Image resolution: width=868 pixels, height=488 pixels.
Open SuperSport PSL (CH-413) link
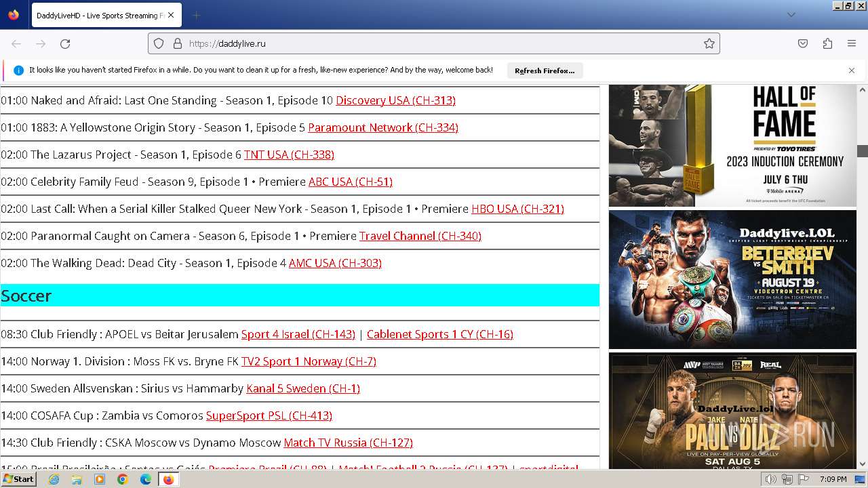[x=269, y=415]
